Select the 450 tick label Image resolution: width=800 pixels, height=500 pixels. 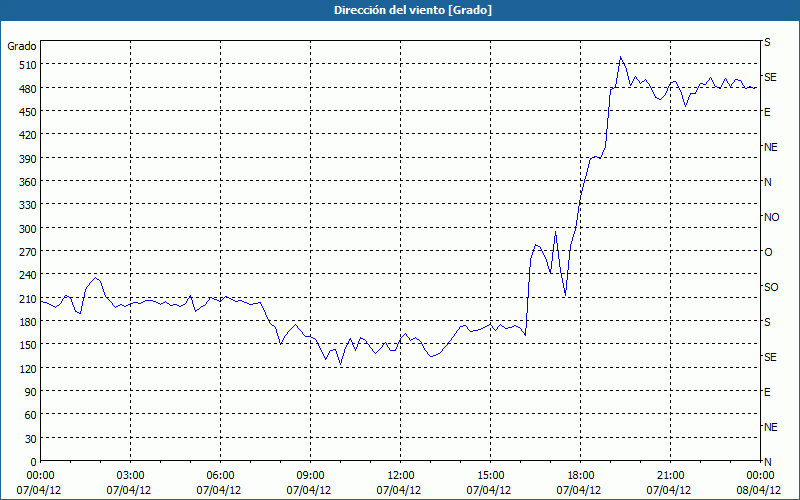[x=28, y=112]
